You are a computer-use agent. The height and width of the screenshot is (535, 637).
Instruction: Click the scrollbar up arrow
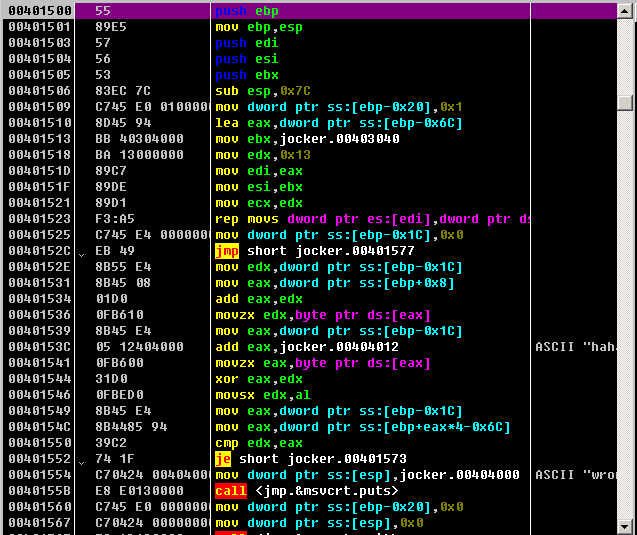coord(625,11)
